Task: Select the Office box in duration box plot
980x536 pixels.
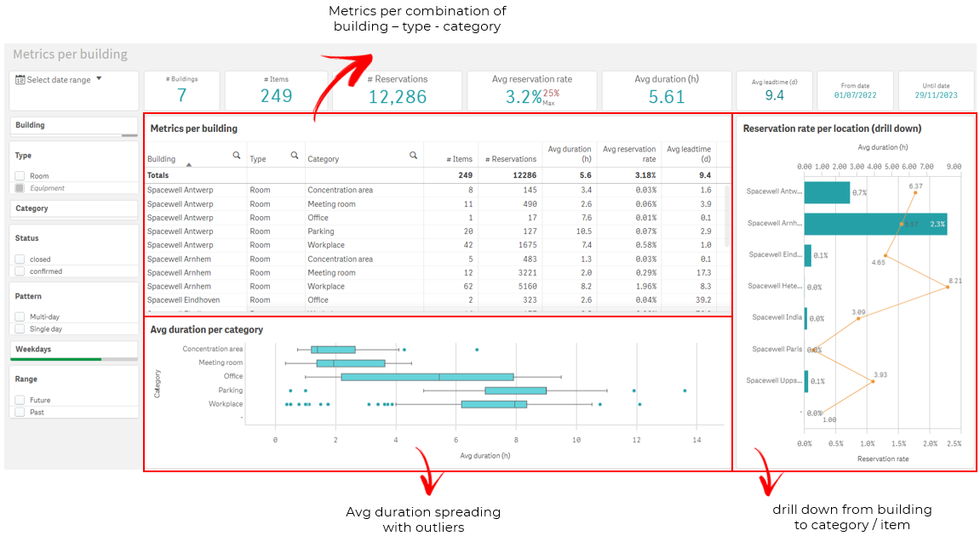Action: click(427, 377)
